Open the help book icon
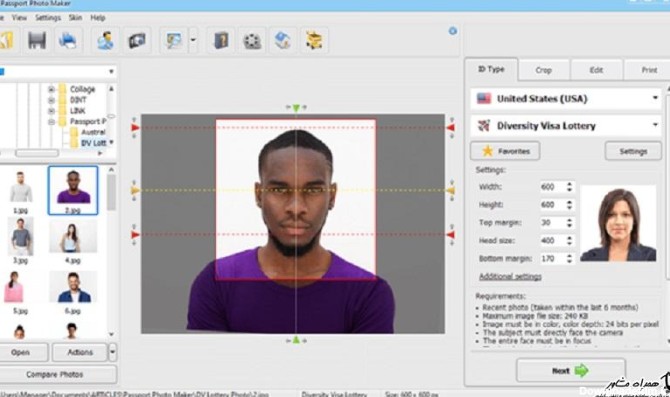670x397 pixels. pyautogui.click(x=221, y=41)
